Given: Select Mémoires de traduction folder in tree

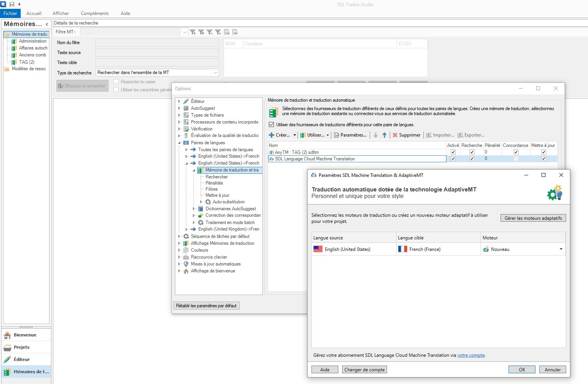Looking at the screenshot, I should (x=26, y=34).
